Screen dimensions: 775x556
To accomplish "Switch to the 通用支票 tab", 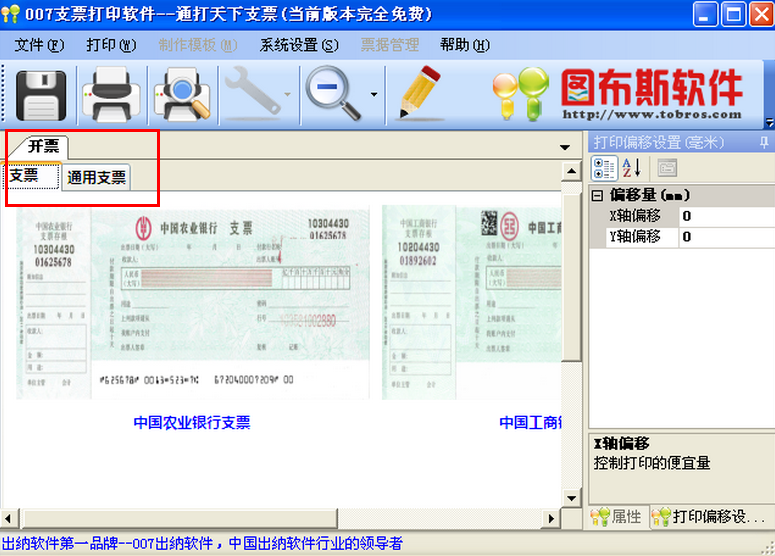I will tap(96, 177).
